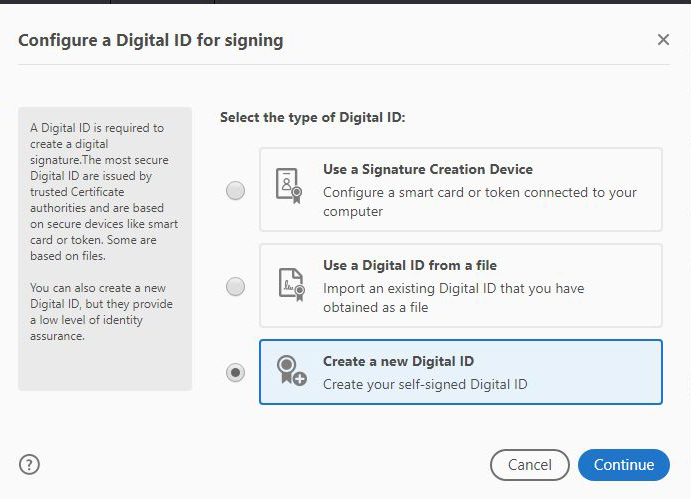
Task: Click the smart card Signature Creation Device icon
Action: (289, 185)
